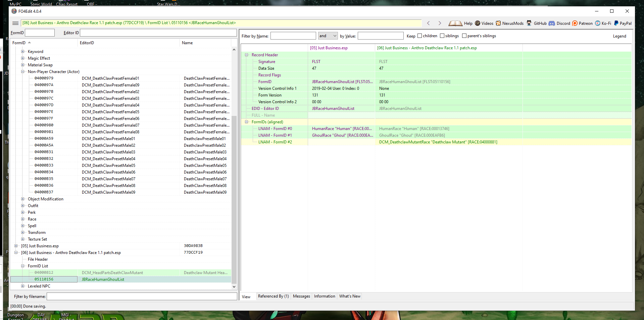Expand the Race tree node
Image resolution: width=644 pixels, height=320 pixels.
click(x=23, y=219)
